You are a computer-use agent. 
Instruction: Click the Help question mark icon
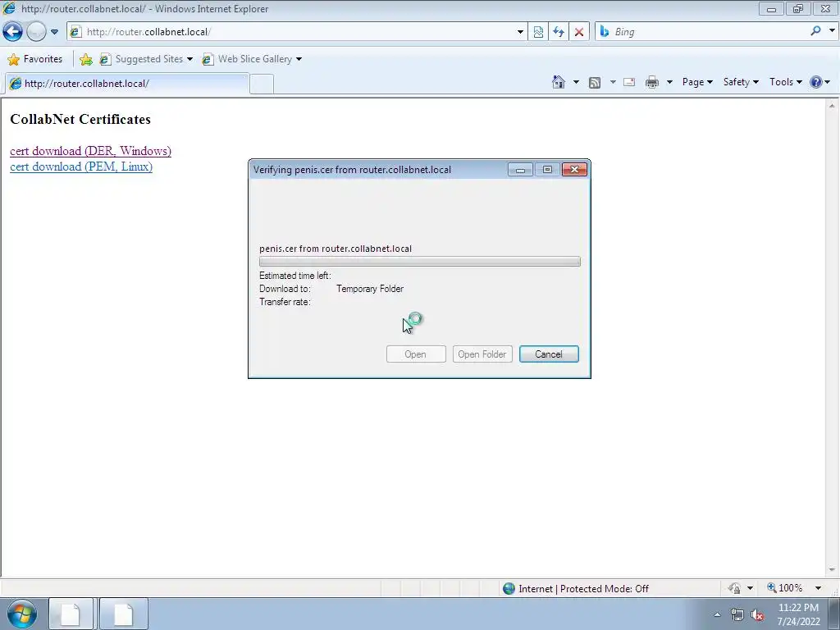pos(816,82)
